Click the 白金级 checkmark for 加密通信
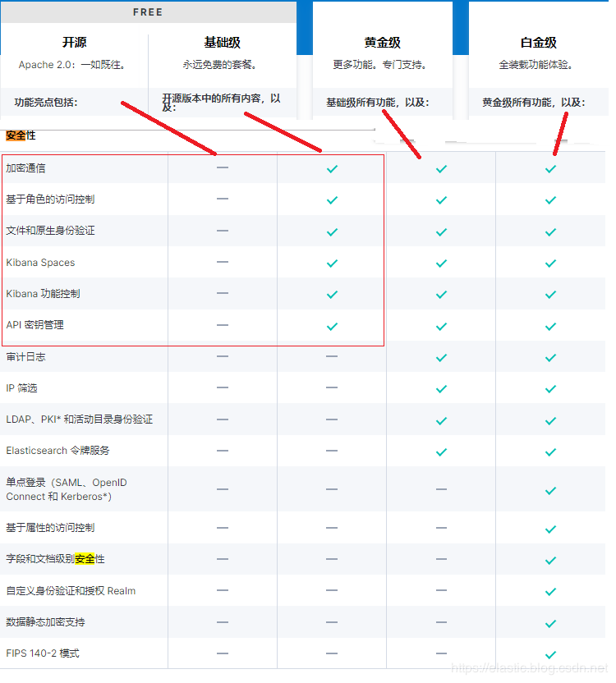The height and width of the screenshot is (683, 616). 550,168
